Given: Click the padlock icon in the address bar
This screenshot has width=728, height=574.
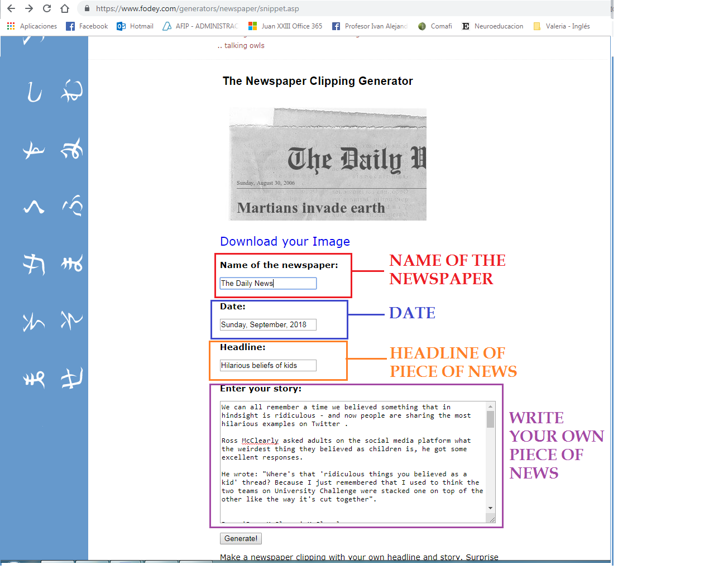Looking at the screenshot, I should click(87, 8).
